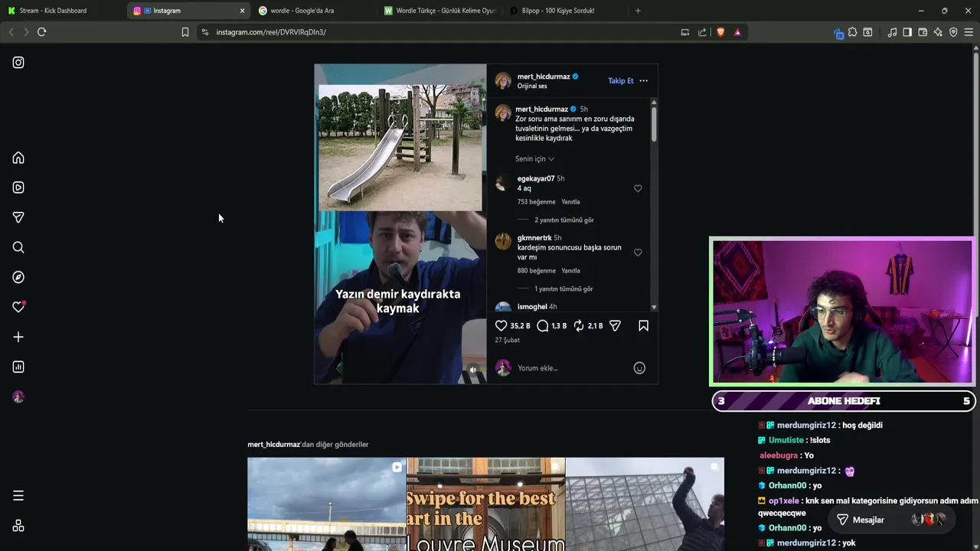Save the reel with bookmark icon
This screenshot has height=551, width=980.
[x=643, y=326]
